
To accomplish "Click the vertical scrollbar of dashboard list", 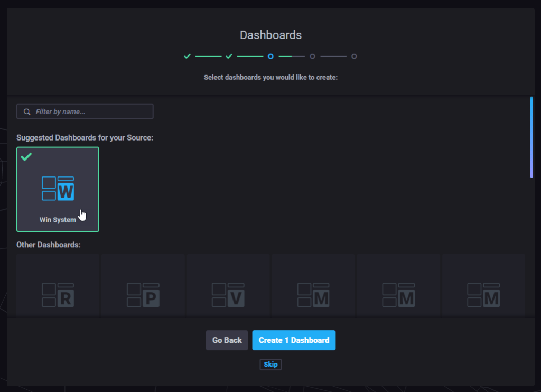I will [531, 137].
